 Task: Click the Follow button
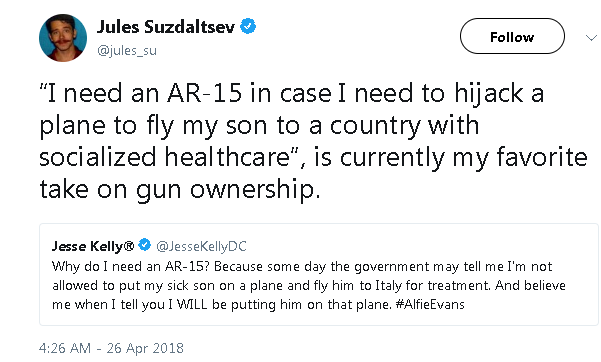512,36
